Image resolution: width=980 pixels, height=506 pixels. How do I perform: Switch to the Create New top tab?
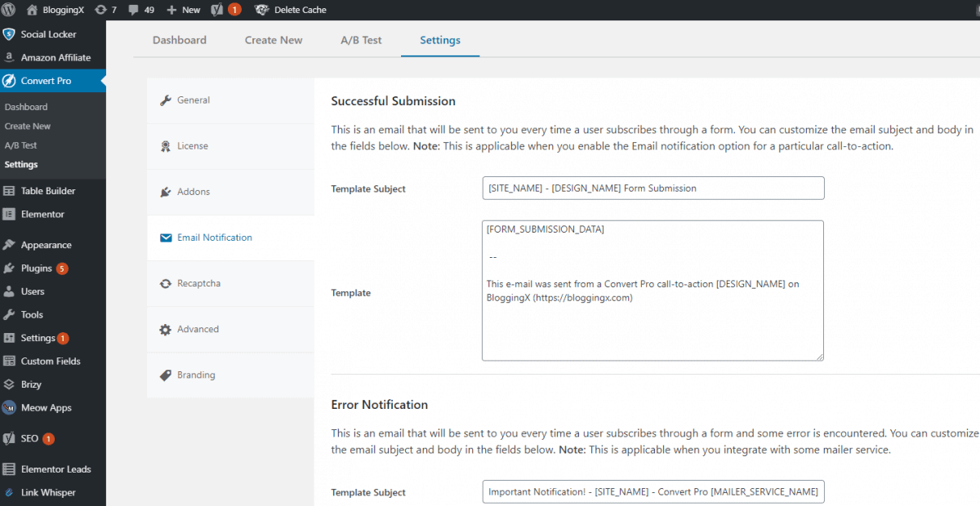click(274, 40)
